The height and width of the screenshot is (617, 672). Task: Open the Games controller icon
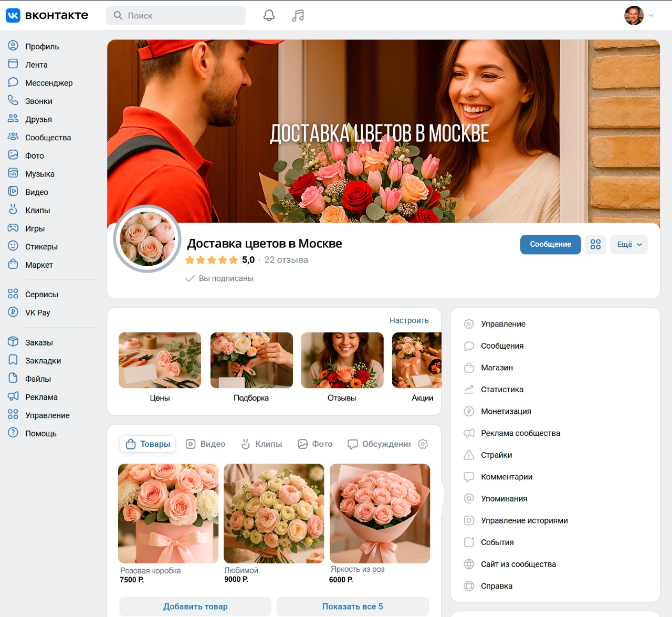[13, 228]
